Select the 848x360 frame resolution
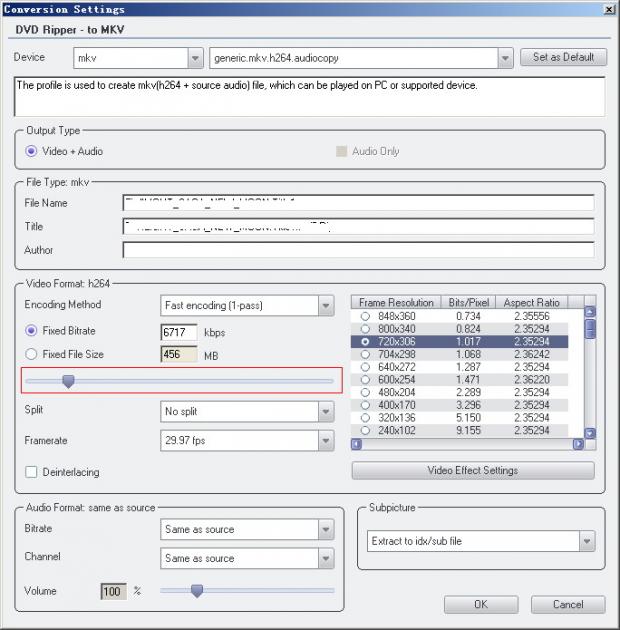This screenshot has width=620, height=630. pos(365,316)
